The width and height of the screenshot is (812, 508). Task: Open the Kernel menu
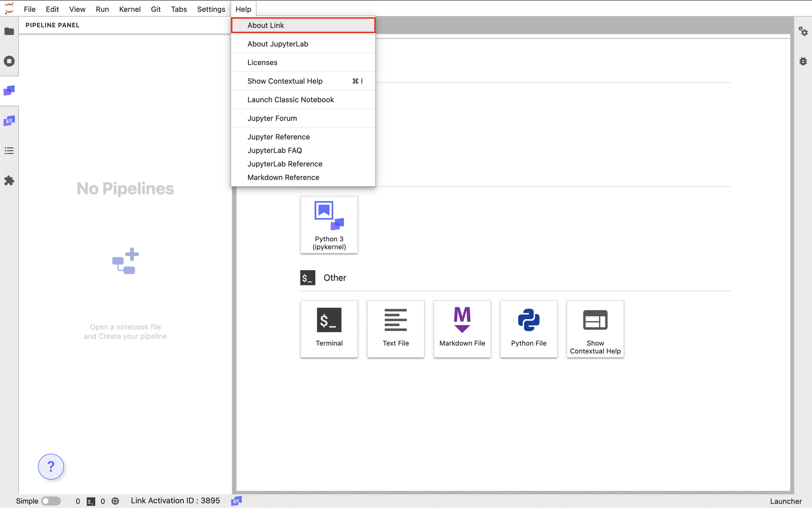tap(129, 9)
